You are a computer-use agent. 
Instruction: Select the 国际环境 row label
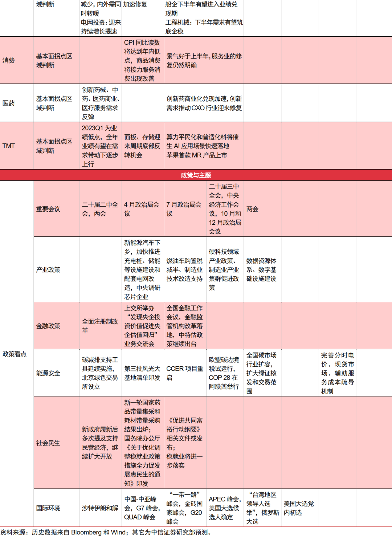48,508
